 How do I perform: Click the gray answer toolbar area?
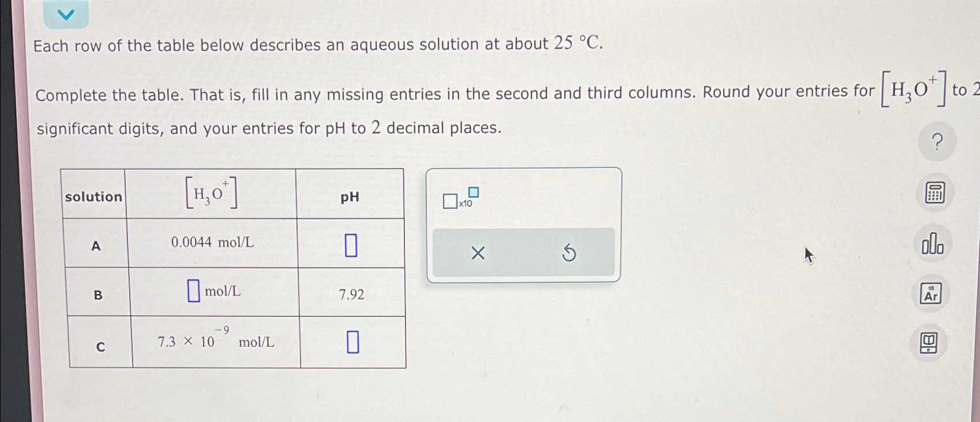pyautogui.click(x=522, y=252)
